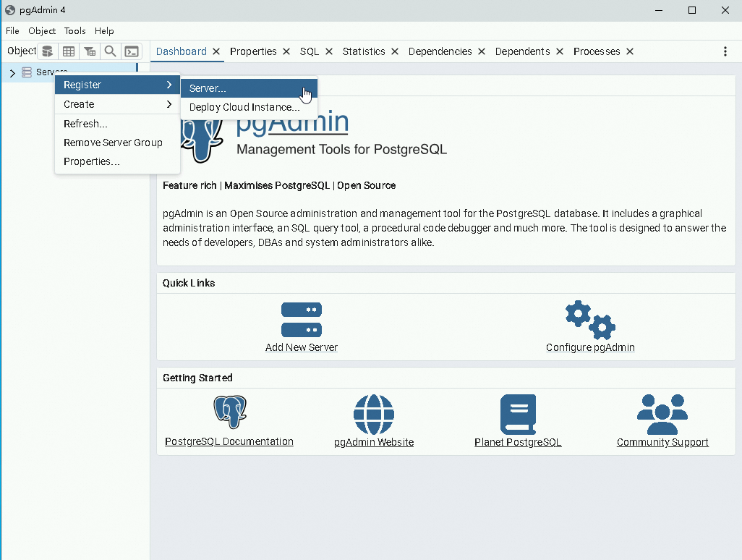Open the Object menu in the menu bar
Screen dimensions: 742x560
pos(41,30)
